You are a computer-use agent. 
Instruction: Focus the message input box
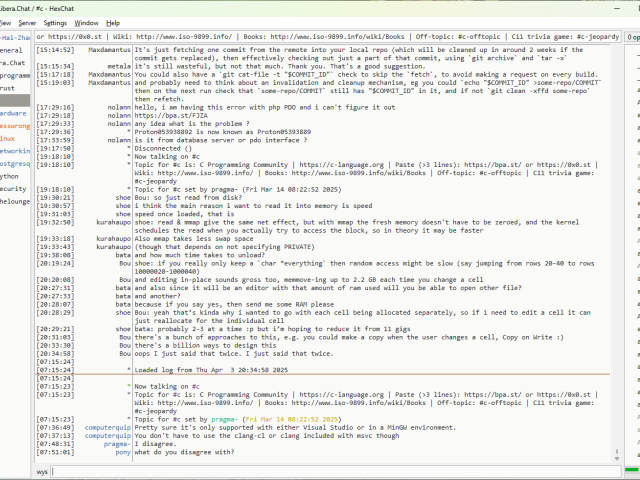click(x=330, y=470)
